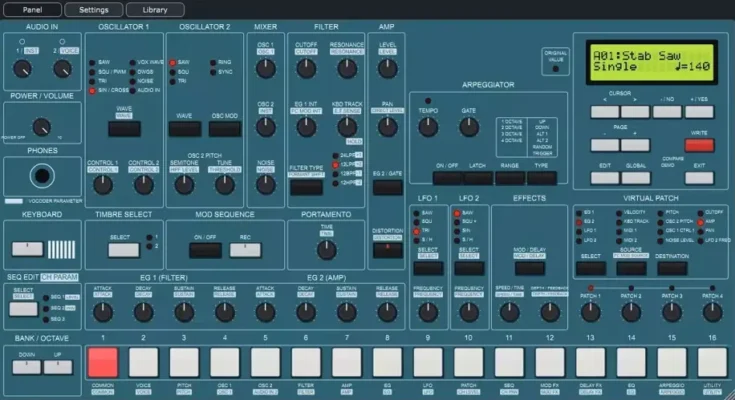The image size is (735, 400).
Task: Click the headphones jack under Phones
Action: (42, 176)
